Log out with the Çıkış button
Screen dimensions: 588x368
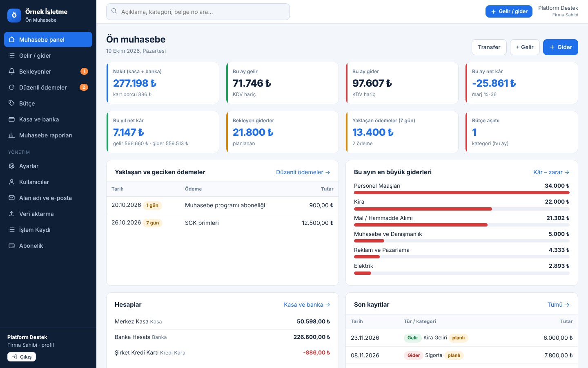point(22,357)
